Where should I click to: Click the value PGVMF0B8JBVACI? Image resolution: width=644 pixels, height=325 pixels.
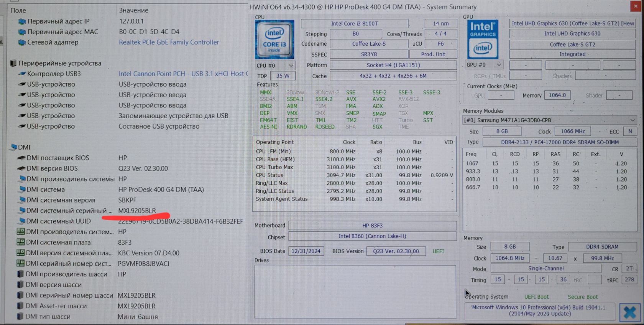pyautogui.click(x=143, y=264)
